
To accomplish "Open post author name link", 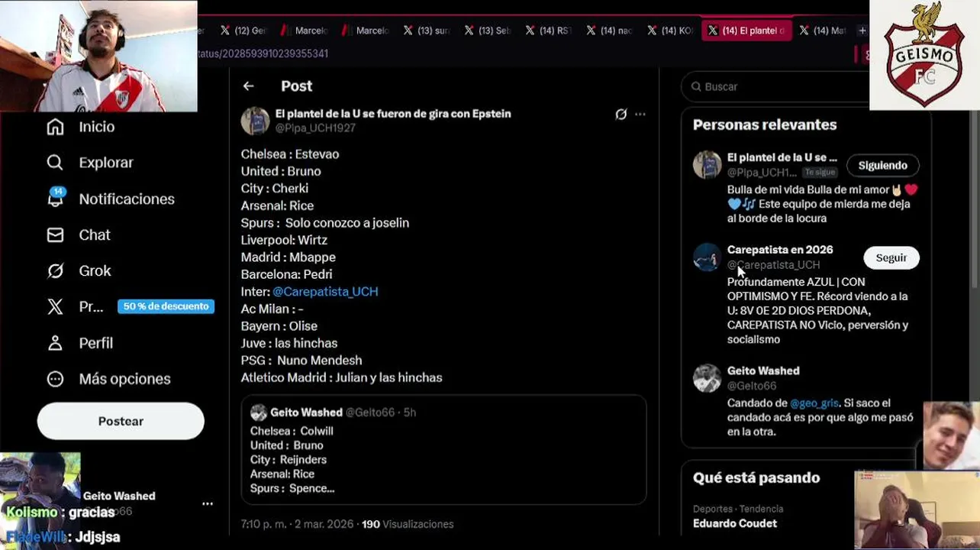I will tap(393, 113).
